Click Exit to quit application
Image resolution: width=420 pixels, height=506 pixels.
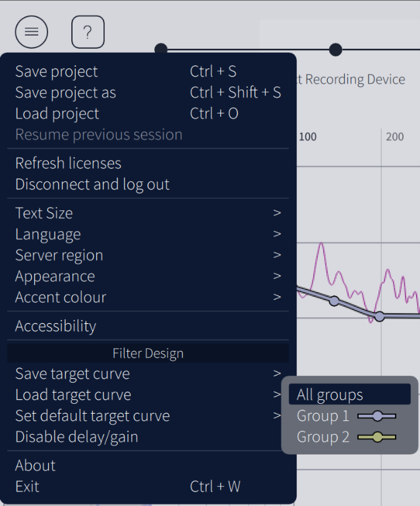click(27, 487)
